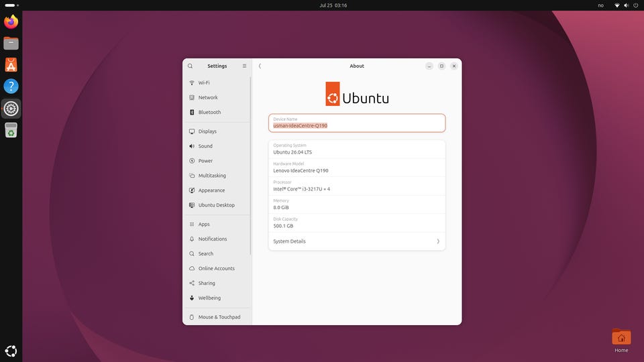Screen dimensions: 644x362
Task: Select Sound settings panel
Action: pyautogui.click(x=217, y=146)
